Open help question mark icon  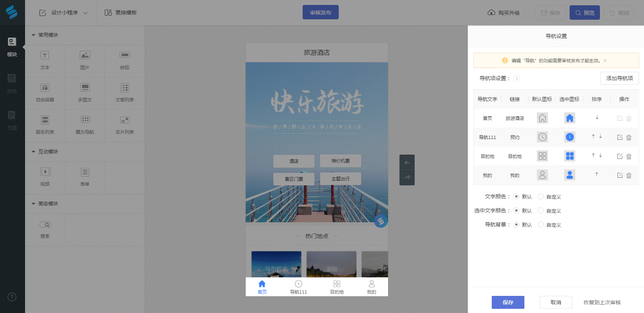pyautogui.click(x=12, y=297)
